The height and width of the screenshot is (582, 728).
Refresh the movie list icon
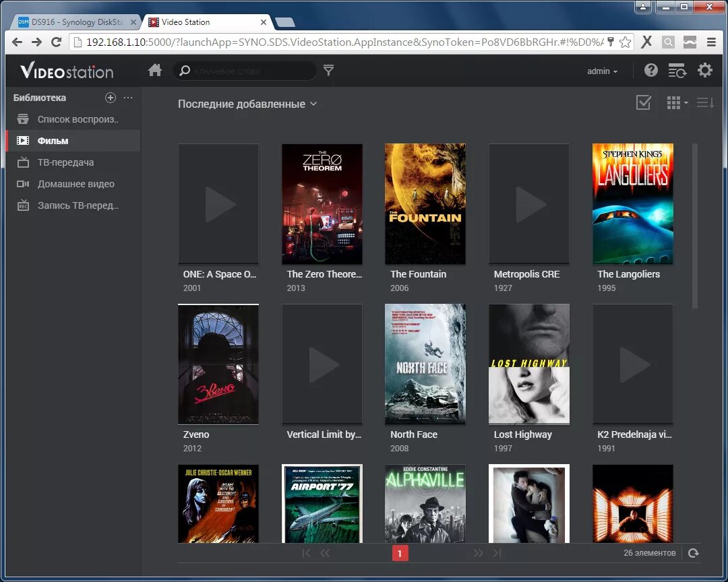693,553
